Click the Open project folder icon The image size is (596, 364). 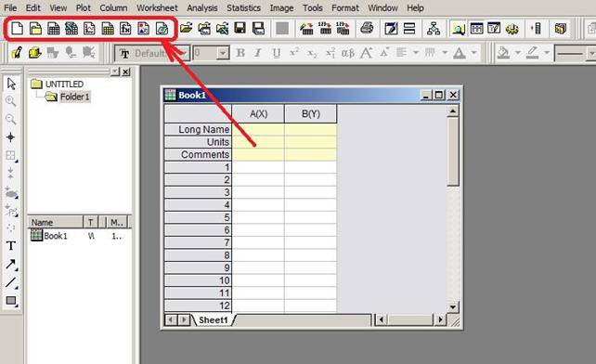[x=186, y=29]
